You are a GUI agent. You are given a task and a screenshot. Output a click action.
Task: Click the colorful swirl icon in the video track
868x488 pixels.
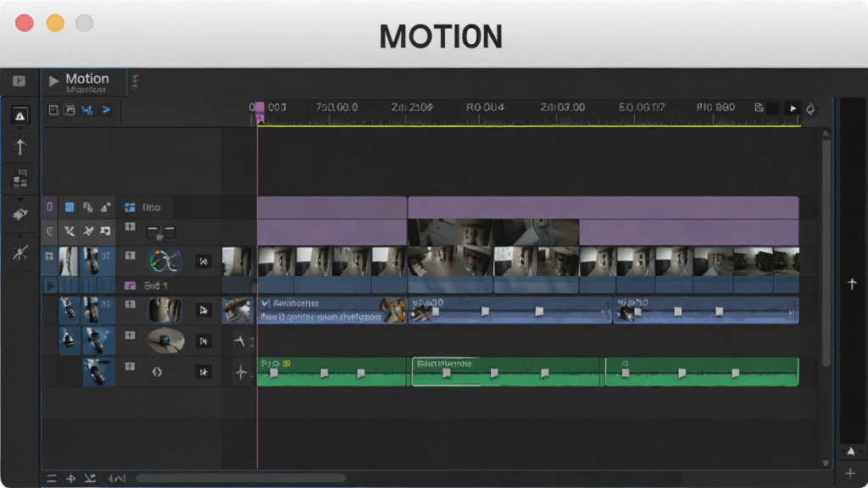165,261
